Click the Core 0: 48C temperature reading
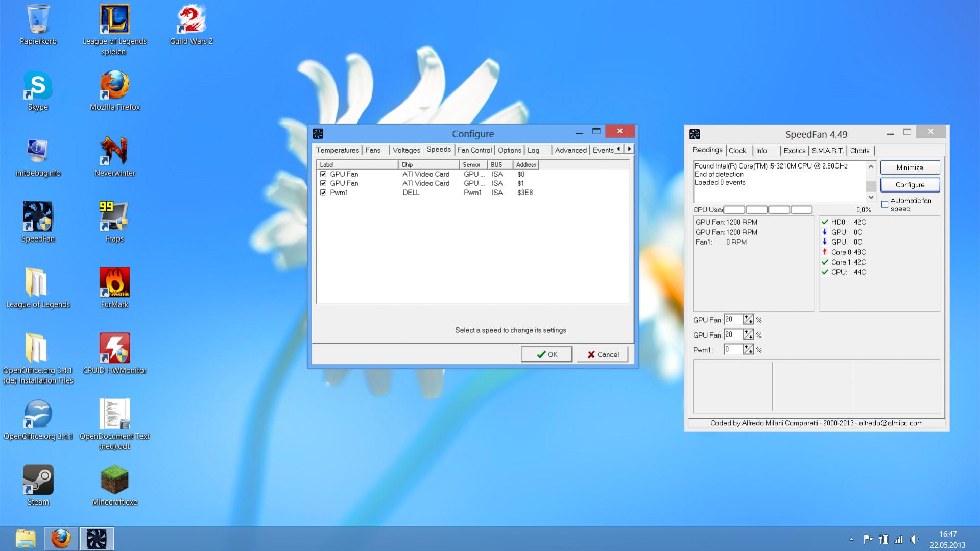Image resolution: width=980 pixels, height=551 pixels. click(844, 252)
